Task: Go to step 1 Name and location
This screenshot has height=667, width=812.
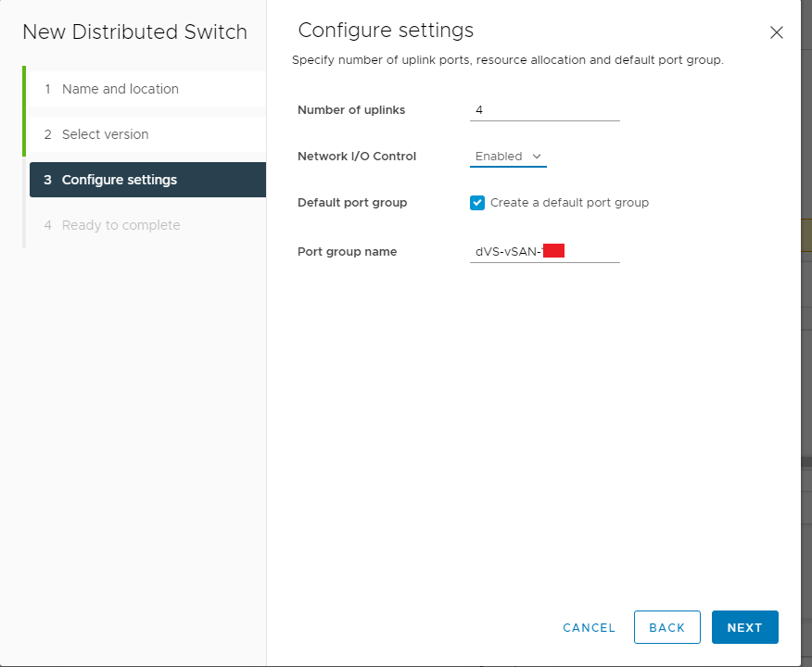Action: pyautogui.click(x=147, y=89)
